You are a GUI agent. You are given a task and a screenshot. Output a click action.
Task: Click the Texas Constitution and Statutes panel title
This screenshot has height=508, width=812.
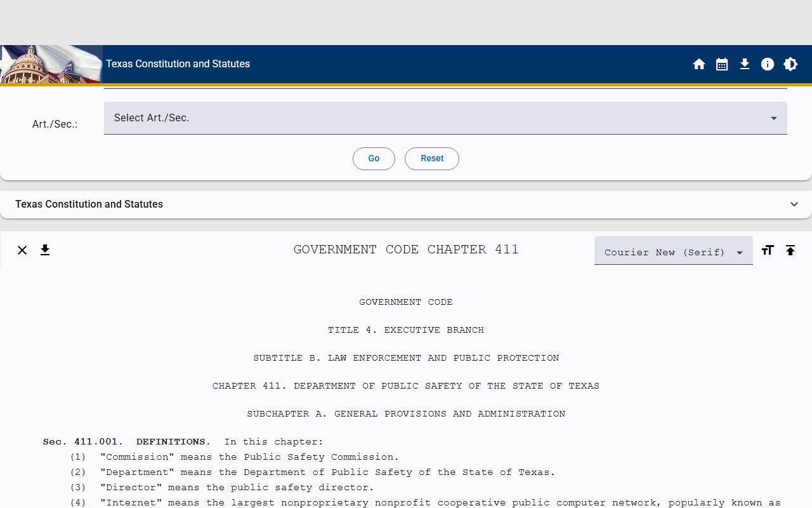(89, 204)
